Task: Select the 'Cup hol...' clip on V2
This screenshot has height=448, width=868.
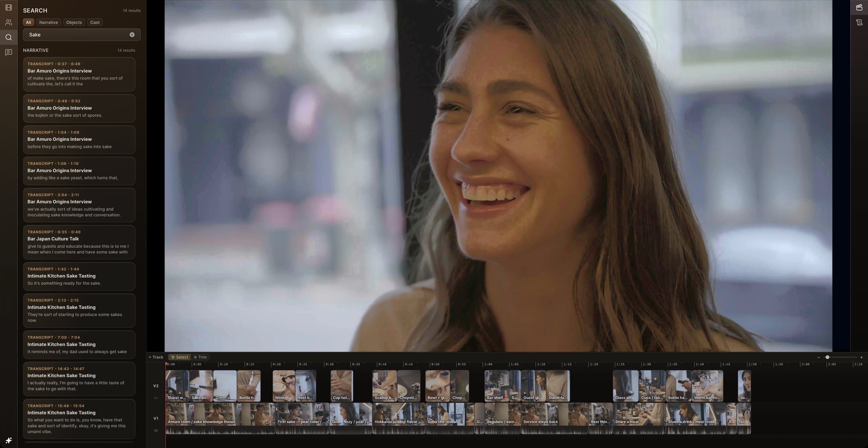Action: point(342,385)
